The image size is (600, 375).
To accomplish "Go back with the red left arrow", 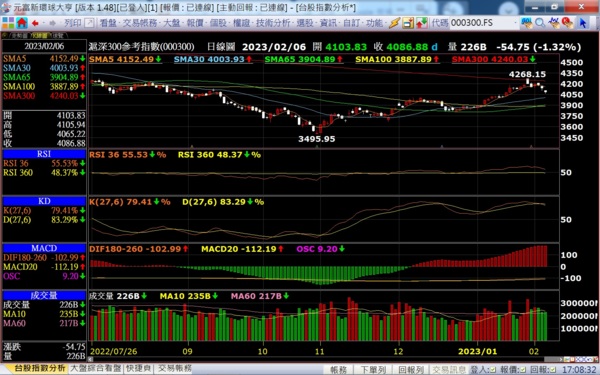I will (x=35, y=23).
